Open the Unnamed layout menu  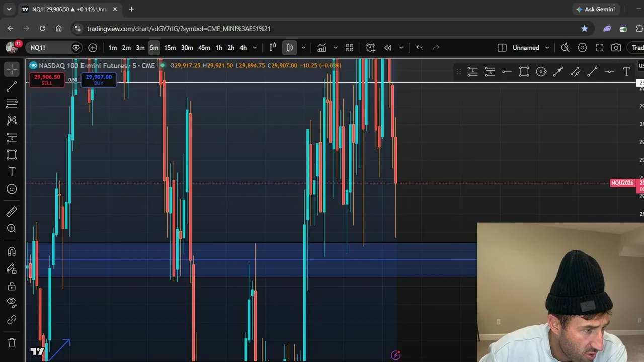pyautogui.click(x=531, y=48)
